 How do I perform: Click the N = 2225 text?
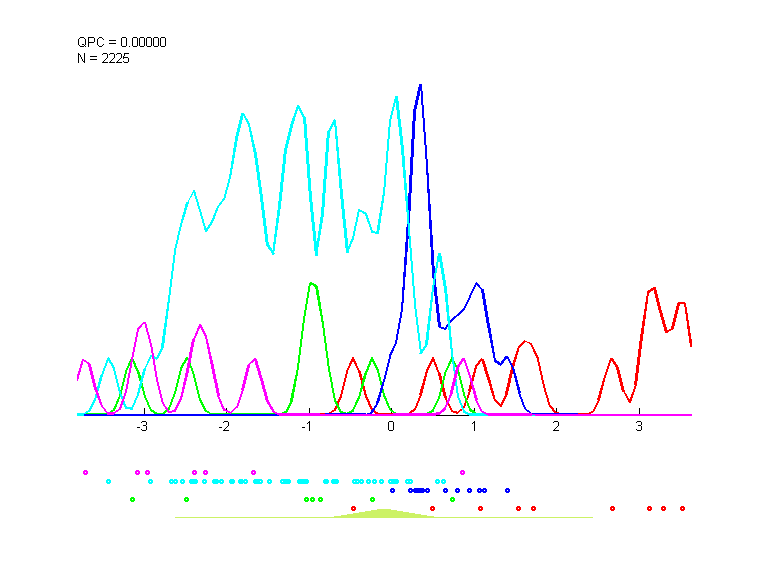[x=104, y=58]
